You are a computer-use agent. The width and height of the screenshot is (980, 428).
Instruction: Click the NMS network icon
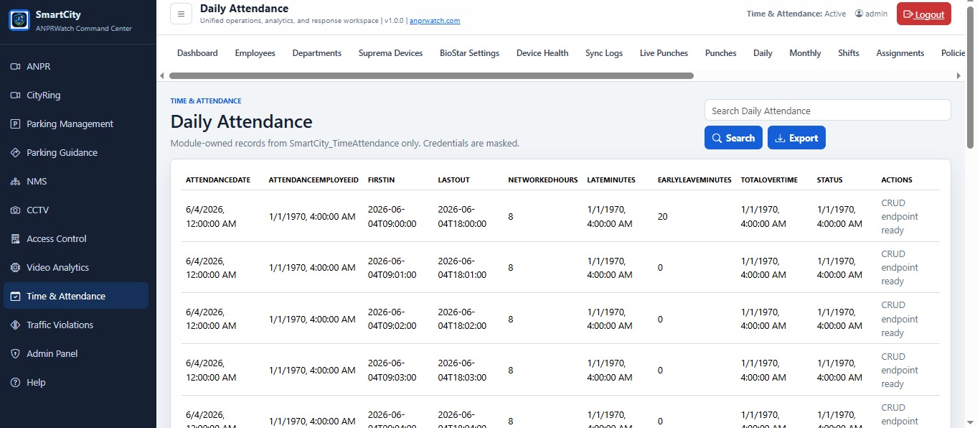point(15,181)
